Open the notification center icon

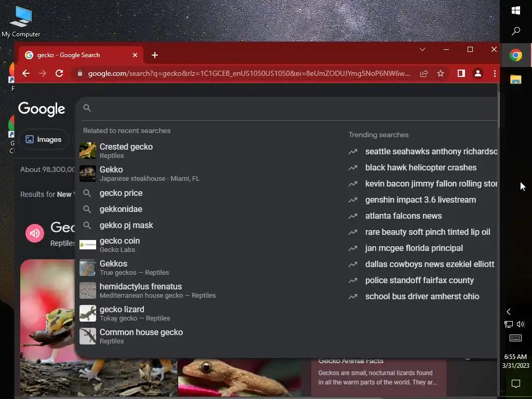point(516,384)
